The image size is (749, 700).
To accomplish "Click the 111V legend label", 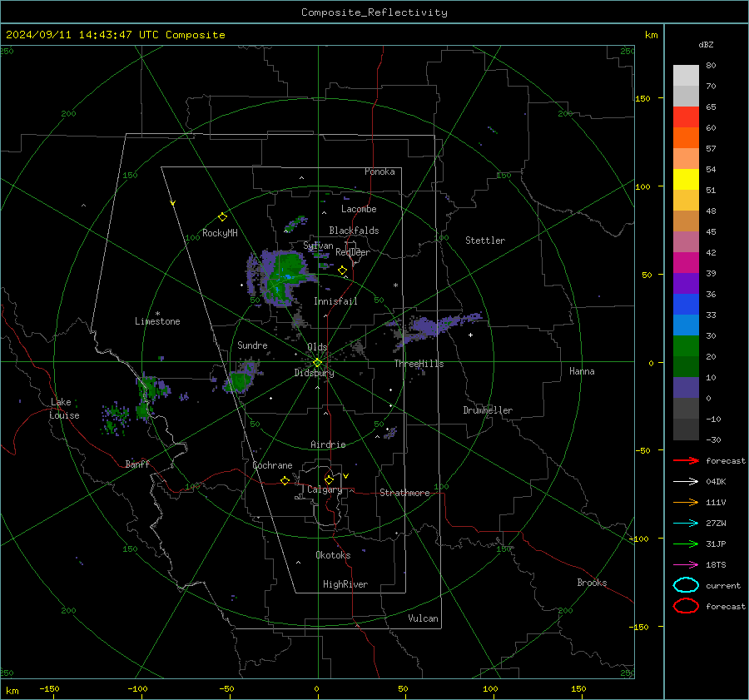I will (716, 502).
